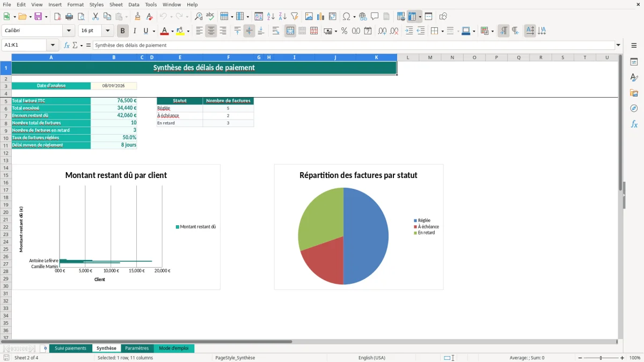644x362 pixels.
Task: Click the Insert Chart icon
Action: click(321, 17)
